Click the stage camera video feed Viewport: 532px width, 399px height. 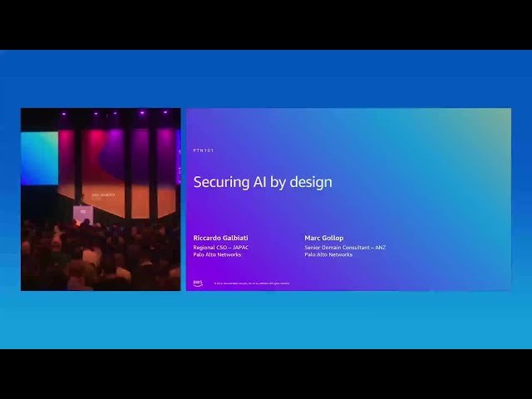click(100, 199)
